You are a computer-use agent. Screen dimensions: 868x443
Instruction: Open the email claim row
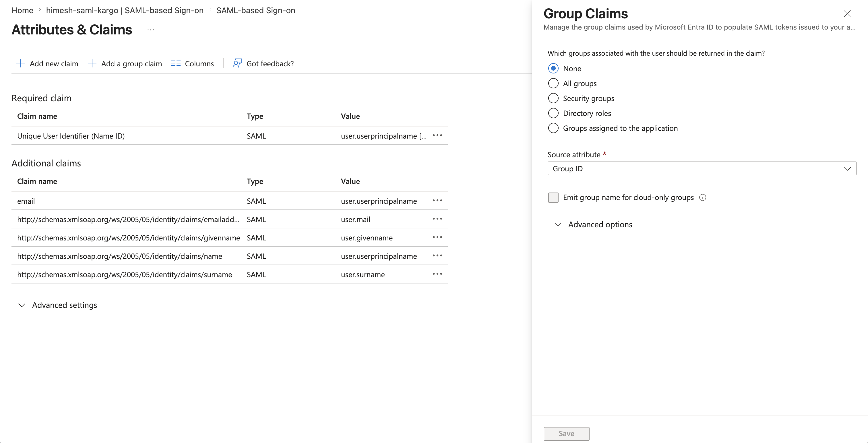(x=229, y=201)
